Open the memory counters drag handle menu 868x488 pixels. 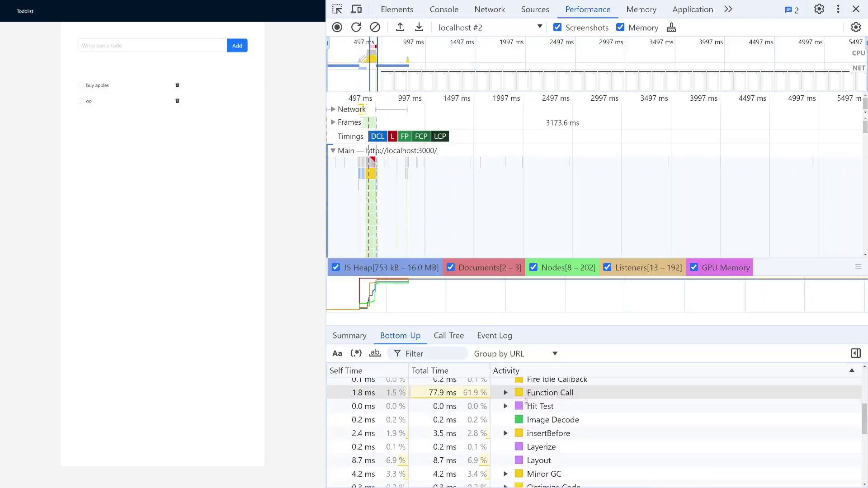click(x=858, y=267)
